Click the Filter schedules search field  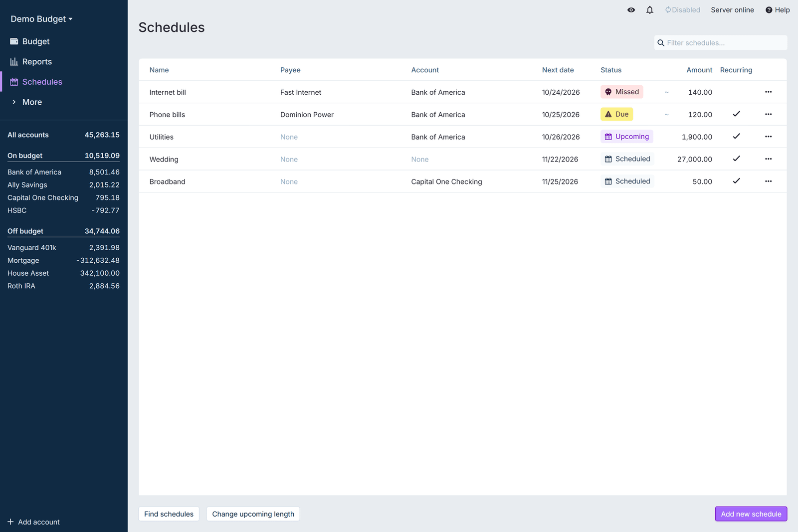pos(720,43)
